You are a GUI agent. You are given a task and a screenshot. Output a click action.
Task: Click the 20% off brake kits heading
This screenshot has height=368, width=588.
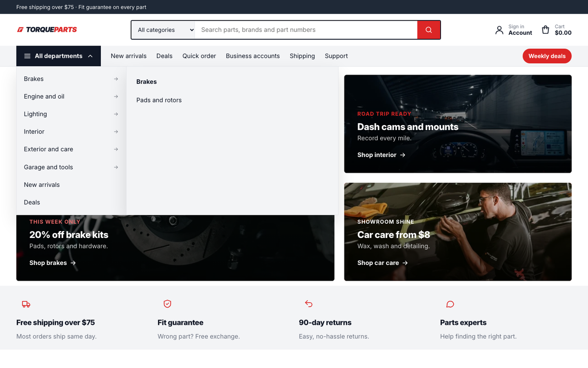pyautogui.click(x=69, y=235)
